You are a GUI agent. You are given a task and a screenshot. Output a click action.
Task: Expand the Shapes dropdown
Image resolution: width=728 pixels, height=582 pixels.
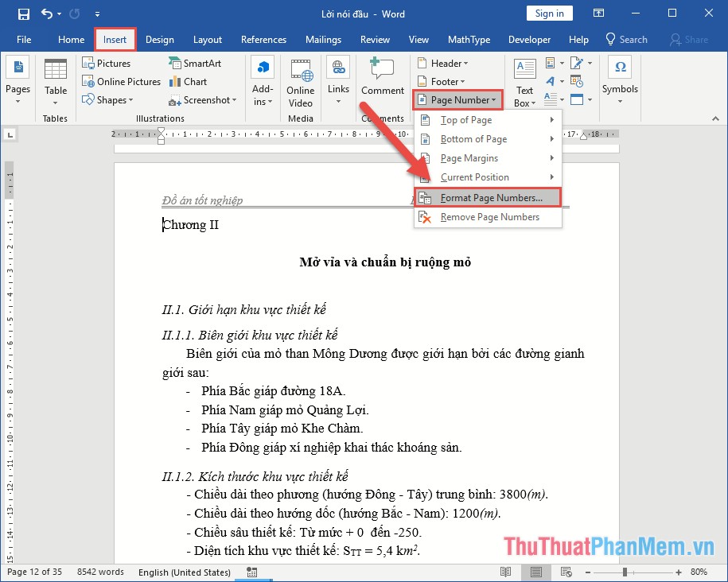click(x=111, y=99)
